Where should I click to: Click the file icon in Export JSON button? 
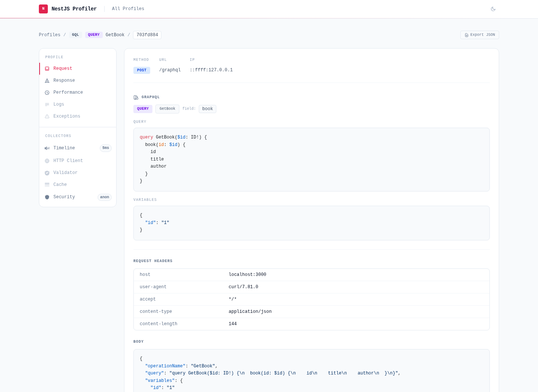(467, 35)
